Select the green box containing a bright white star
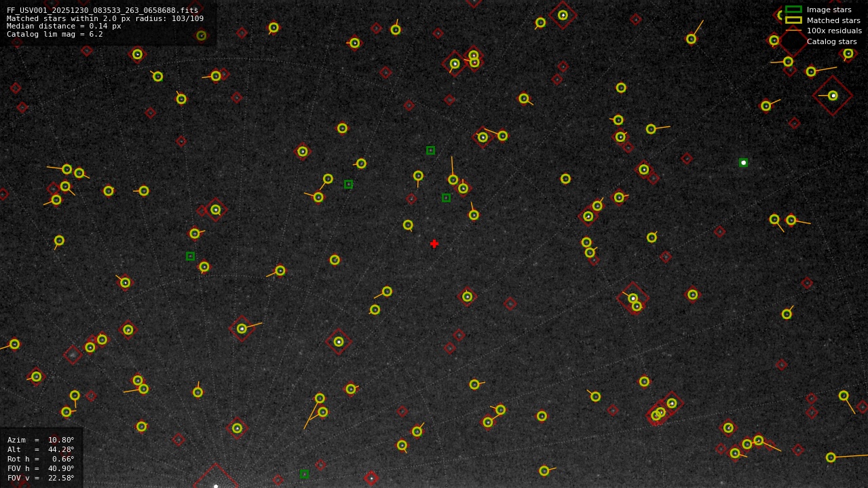Viewport: 868px width, 488px height. point(743,163)
